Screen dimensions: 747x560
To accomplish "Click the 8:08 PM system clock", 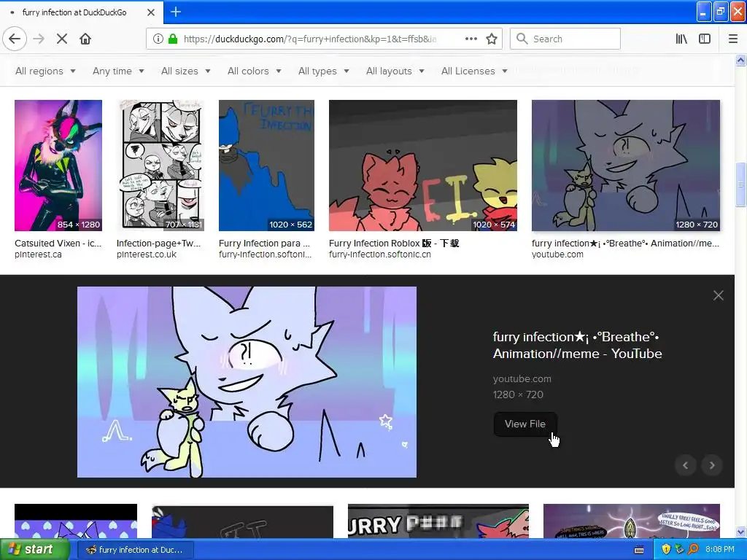I will (x=719, y=549).
